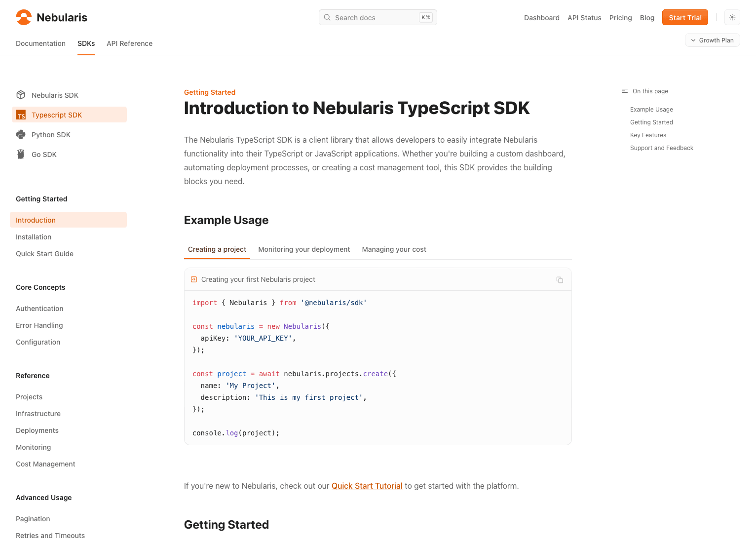Open the Documentation tab
This screenshot has width=756, height=542.
coord(40,43)
